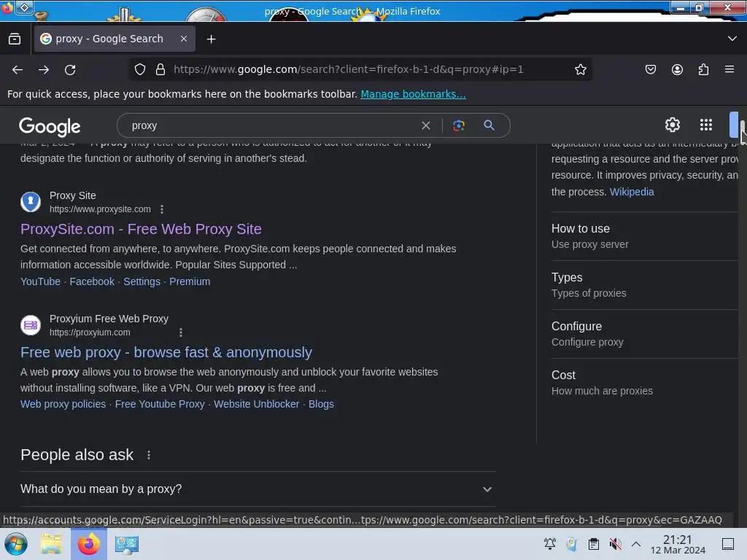This screenshot has height=560, width=747.
Task: Click the Google logo
Action: point(50,126)
